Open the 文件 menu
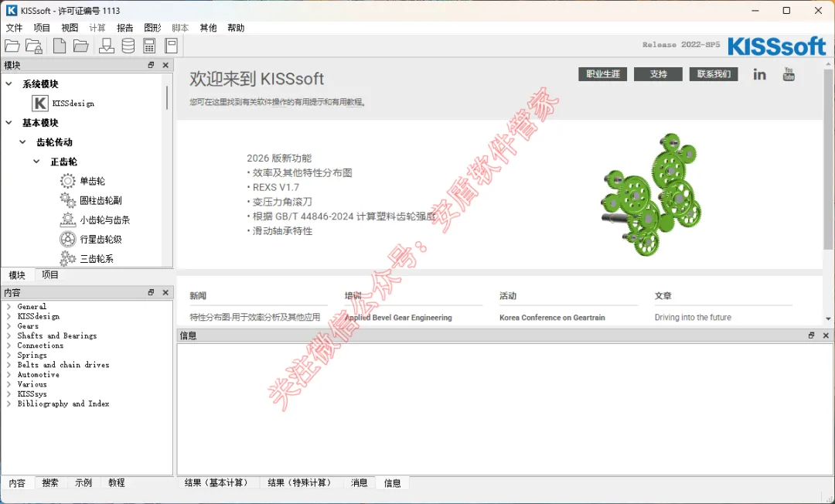Screen dimensions: 835x504 (14, 28)
